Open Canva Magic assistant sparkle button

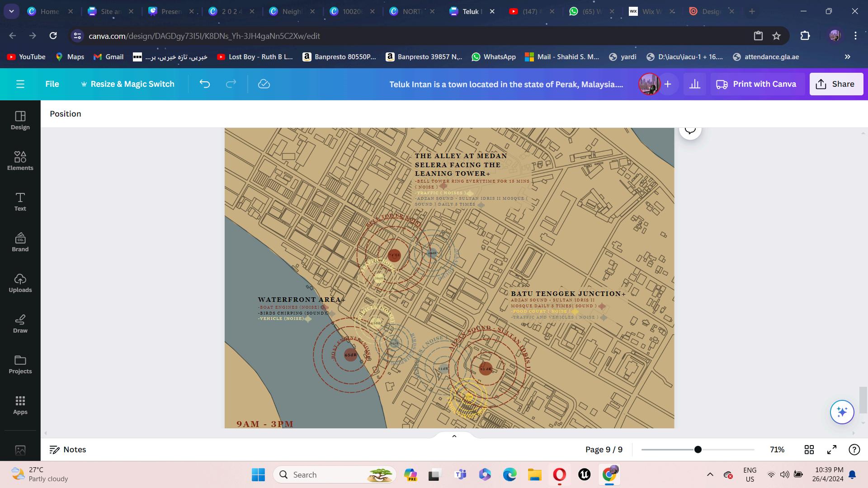click(842, 412)
